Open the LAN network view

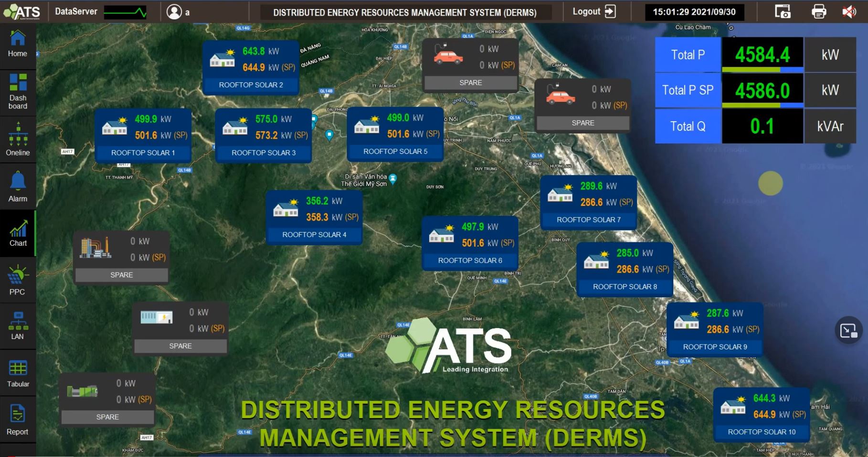(x=18, y=326)
